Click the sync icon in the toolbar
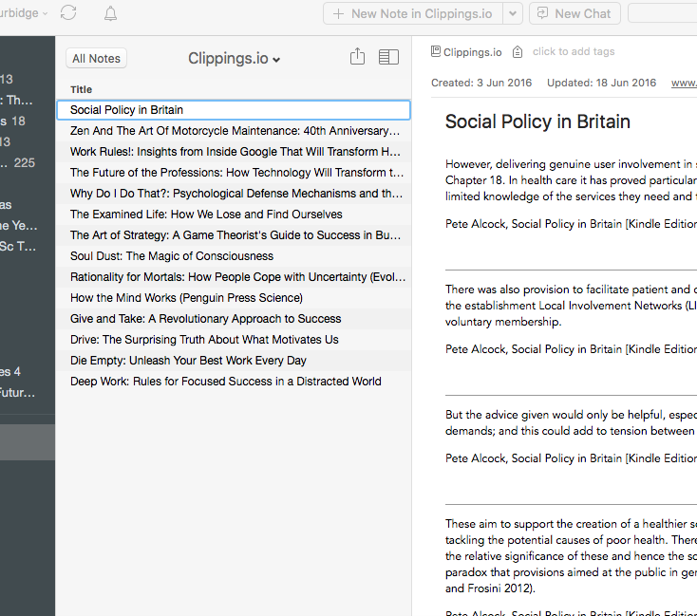 68,13
